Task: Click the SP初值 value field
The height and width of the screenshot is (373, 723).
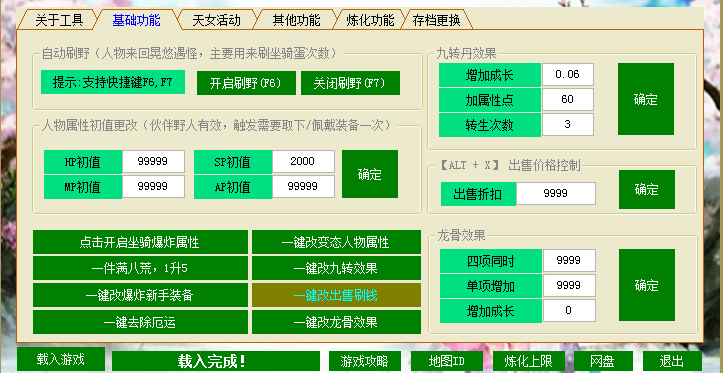Action: 303,161
